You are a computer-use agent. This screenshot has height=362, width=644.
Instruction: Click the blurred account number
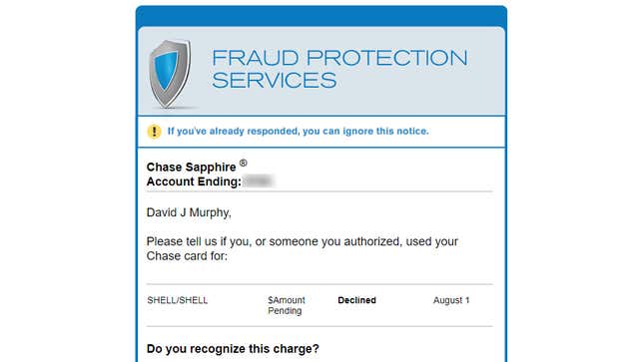point(258,181)
